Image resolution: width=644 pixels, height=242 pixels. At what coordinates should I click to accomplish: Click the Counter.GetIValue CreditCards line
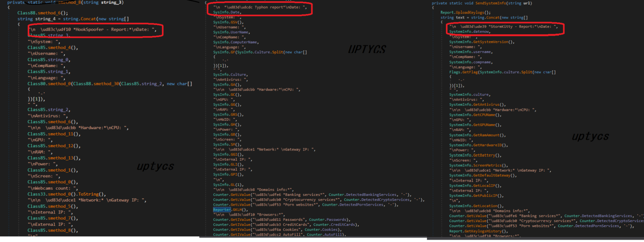286,225
